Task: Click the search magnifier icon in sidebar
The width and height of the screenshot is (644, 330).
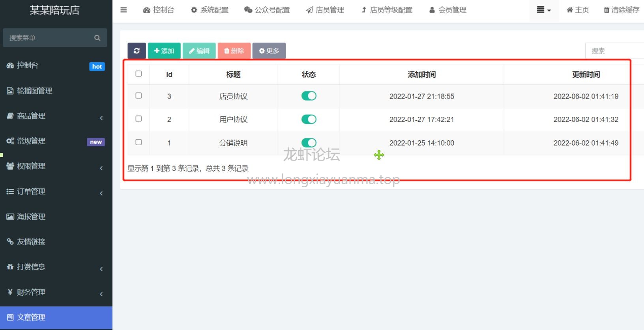Action: tap(97, 38)
